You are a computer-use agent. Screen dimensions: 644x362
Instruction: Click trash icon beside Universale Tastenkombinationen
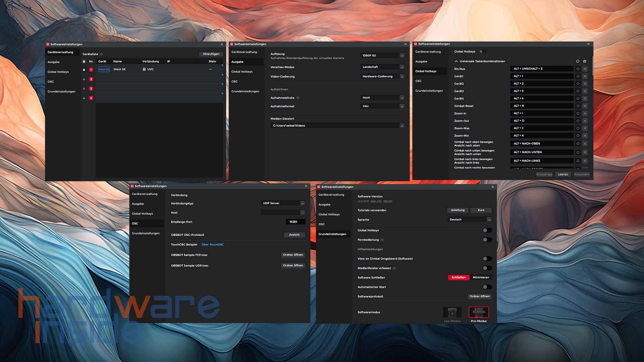click(x=585, y=61)
